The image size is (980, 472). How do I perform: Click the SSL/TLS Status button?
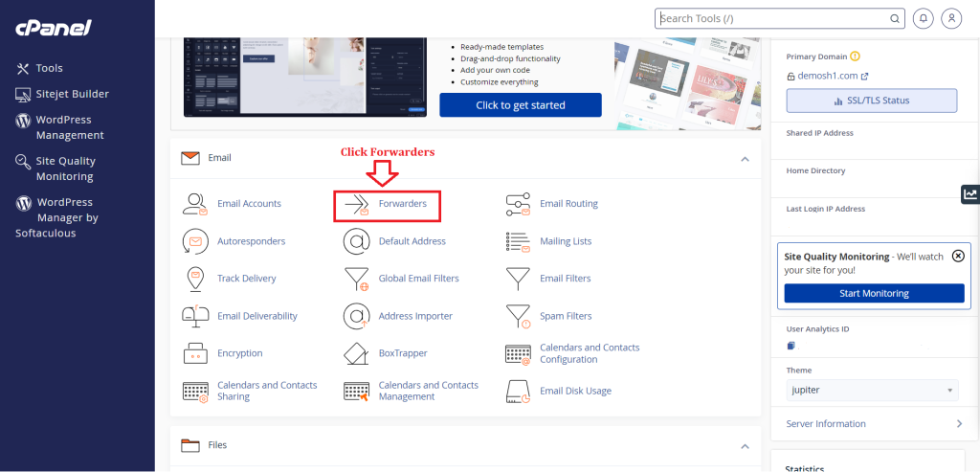(x=871, y=101)
